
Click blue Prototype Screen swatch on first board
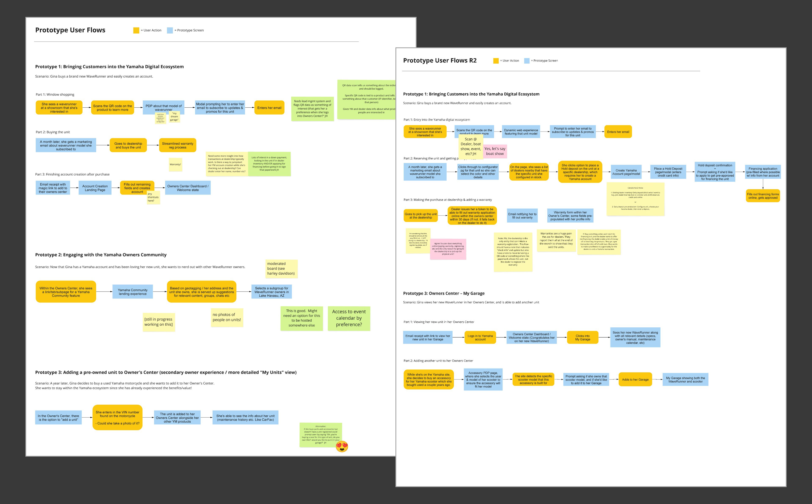170,30
